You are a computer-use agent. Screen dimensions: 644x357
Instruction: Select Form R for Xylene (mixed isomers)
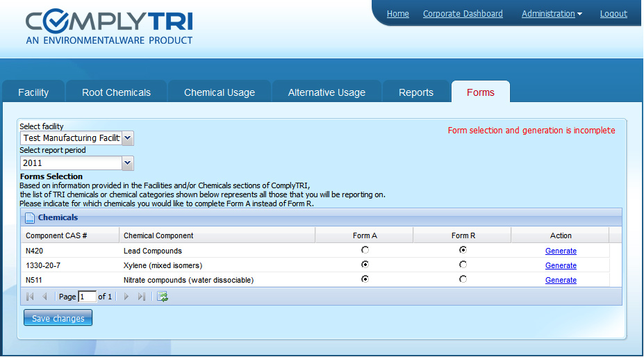click(x=463, y=265)
